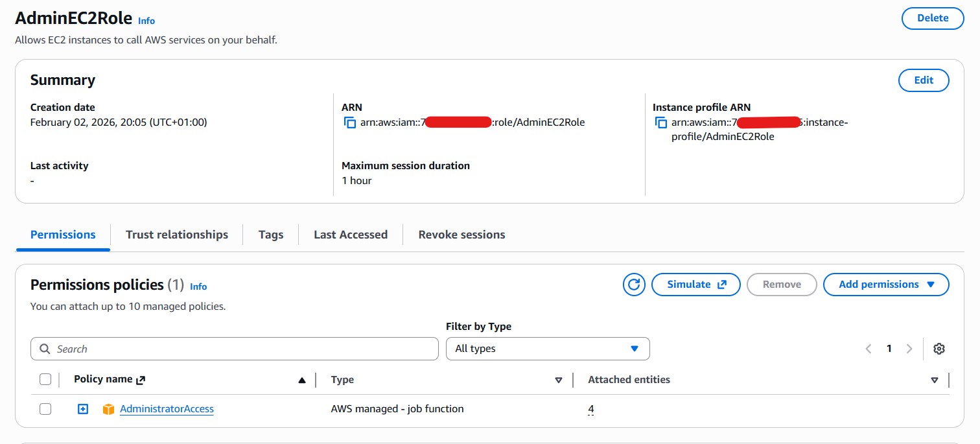Open the All types filter dropdown
980x444 pixels.
[x=547, y=349]
